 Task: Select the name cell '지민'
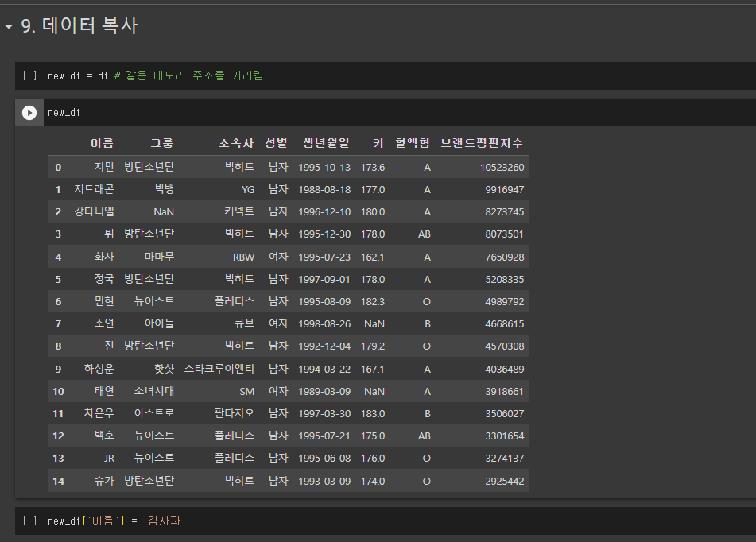(x=104, y=167)
